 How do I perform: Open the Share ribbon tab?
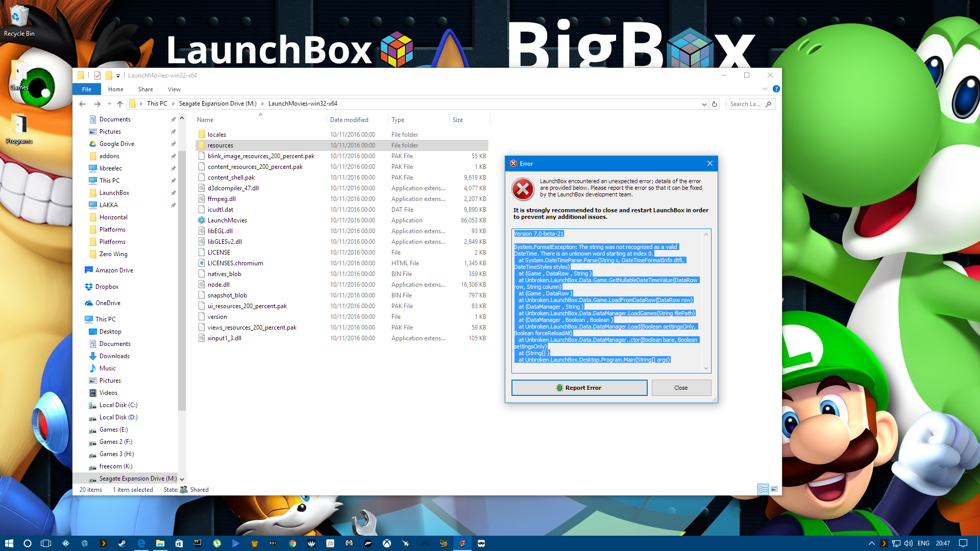[145, 89]
